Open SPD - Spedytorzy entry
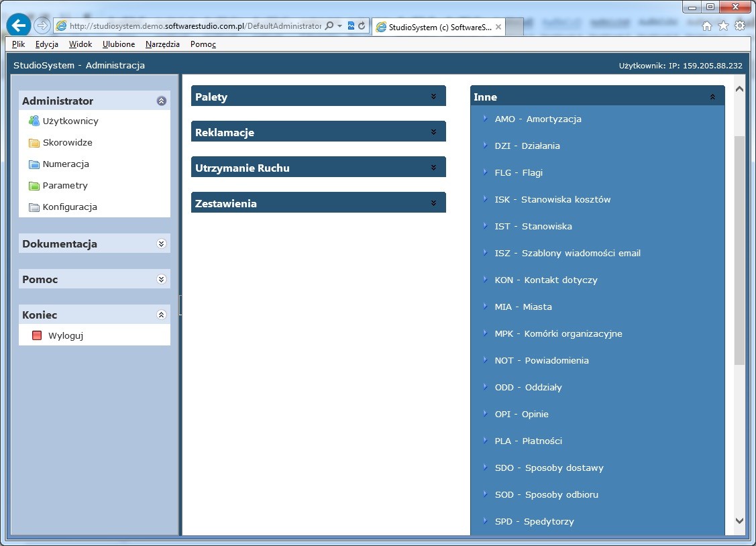 coord(534,521)
